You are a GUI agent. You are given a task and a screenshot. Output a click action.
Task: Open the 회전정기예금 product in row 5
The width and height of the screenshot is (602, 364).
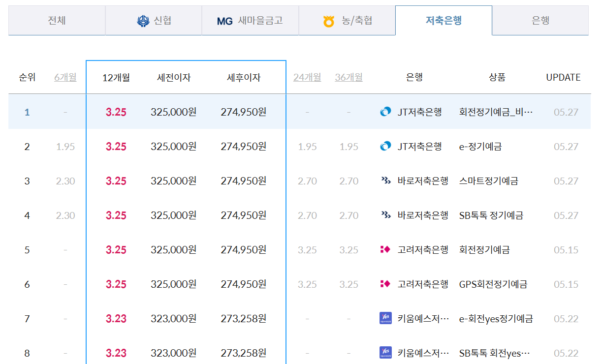pyautogui.click(x=484, y=250)
